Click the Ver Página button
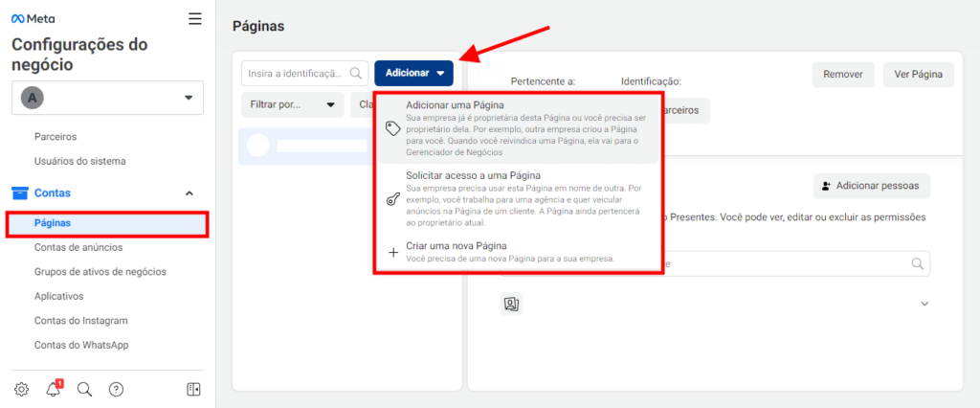The width and height of the screenshot is (980, 408). tap(918, 75)
